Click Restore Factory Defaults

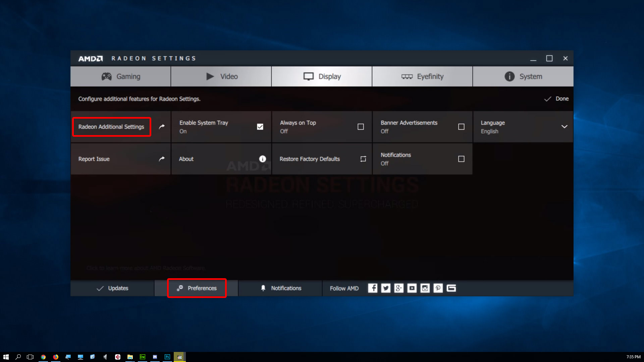coord(322,159)
